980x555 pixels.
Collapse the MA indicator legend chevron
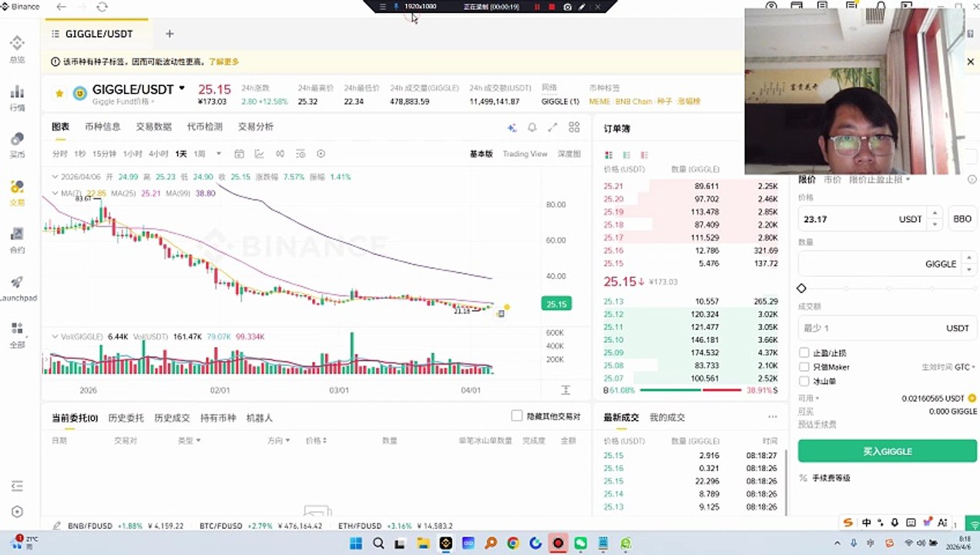[55, 193]
